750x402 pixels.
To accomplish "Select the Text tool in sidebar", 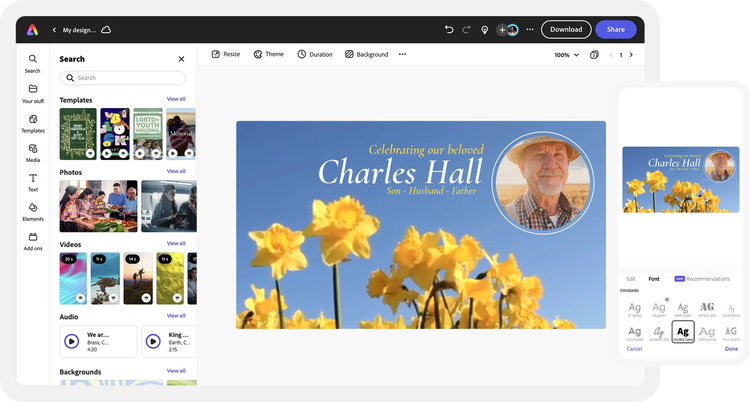I will tap(33, 182).
